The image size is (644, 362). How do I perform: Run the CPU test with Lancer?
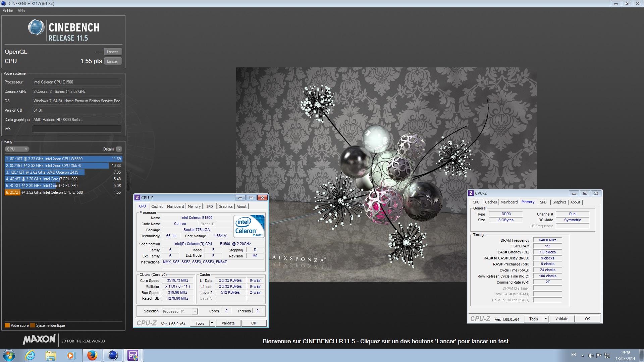112,61
